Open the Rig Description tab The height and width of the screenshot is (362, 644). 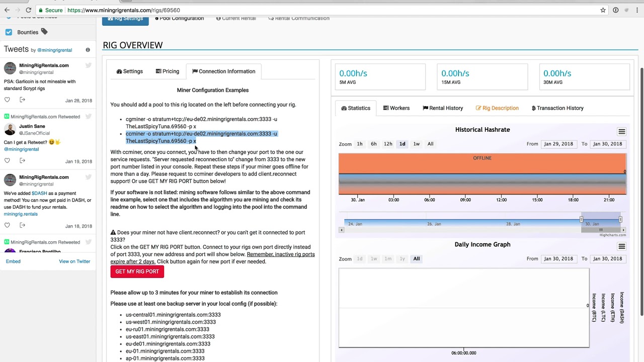click(497, 108)
